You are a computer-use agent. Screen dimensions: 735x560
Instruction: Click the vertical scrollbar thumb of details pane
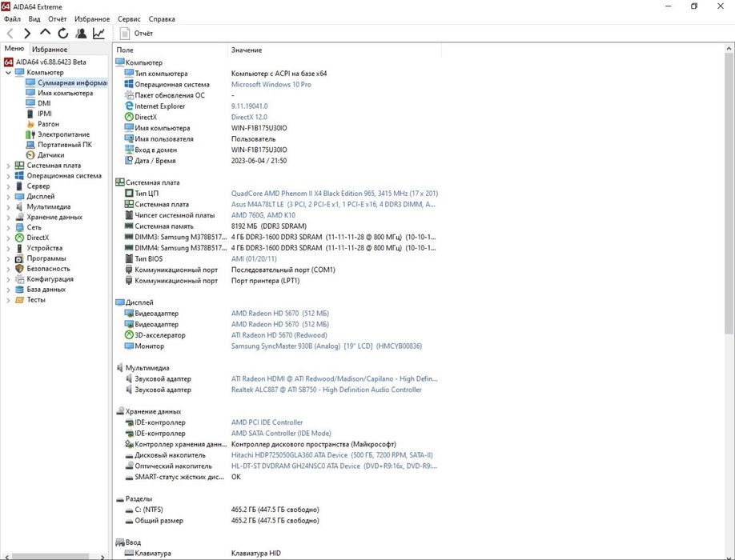tap(729, 193)
